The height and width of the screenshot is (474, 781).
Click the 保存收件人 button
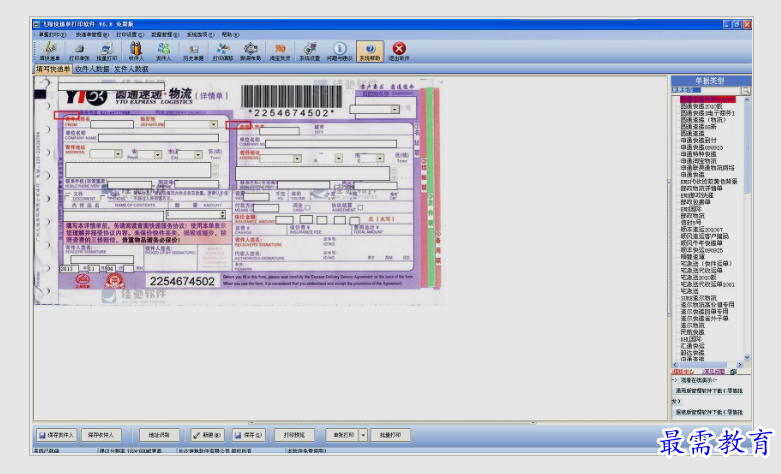click(x=101, y=435)
